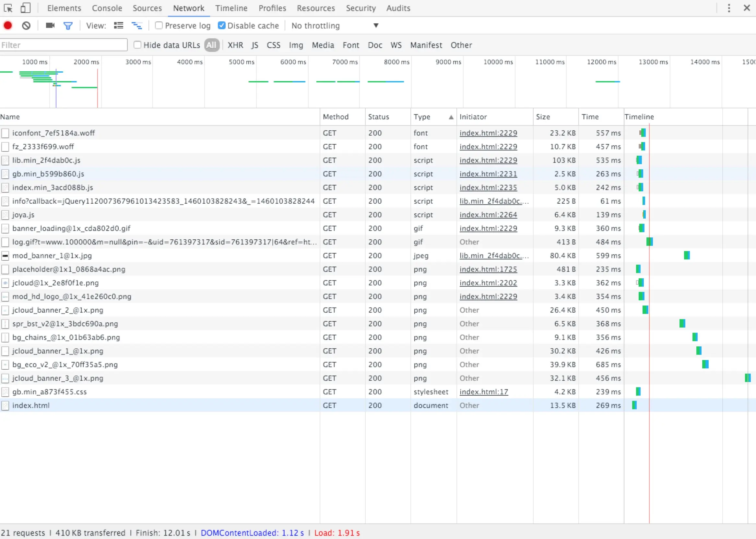The width and height of the screenshot is (756, 539).
Task: Filter requests by XHR type
Action: pyautogui.click(x=235, y=45)
